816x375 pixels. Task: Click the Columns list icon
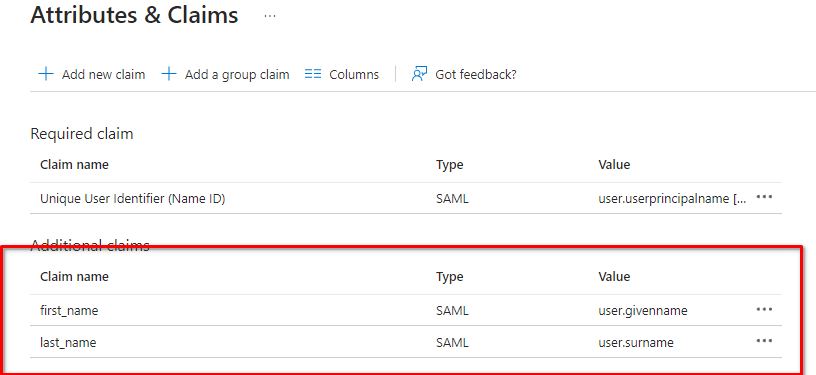pos(313,74)
